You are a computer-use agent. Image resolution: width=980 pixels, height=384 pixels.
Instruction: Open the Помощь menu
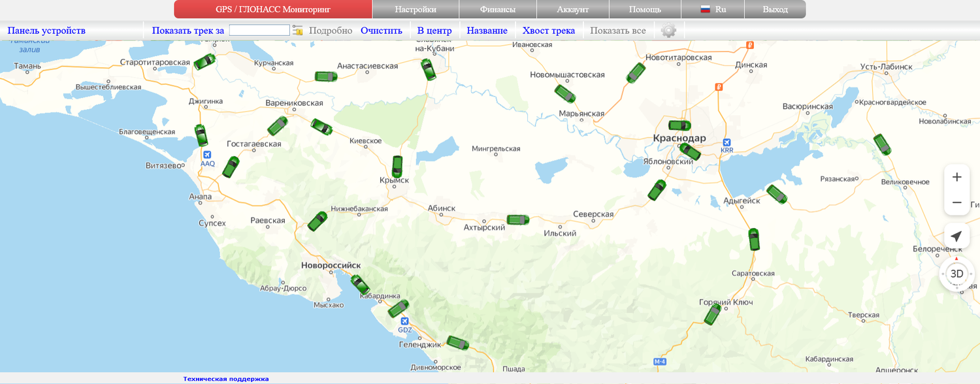click(x=645, y=9)
